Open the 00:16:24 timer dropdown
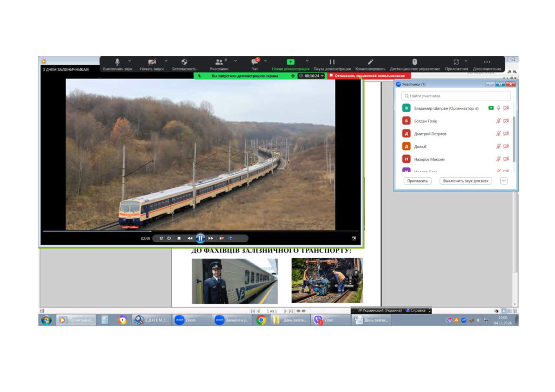 click(x=312, y=76)
